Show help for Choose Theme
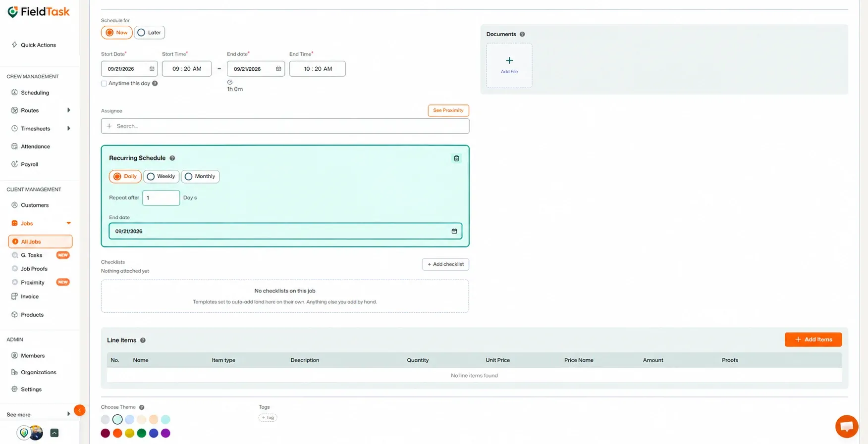868x444 pixels. click(142, 407)
